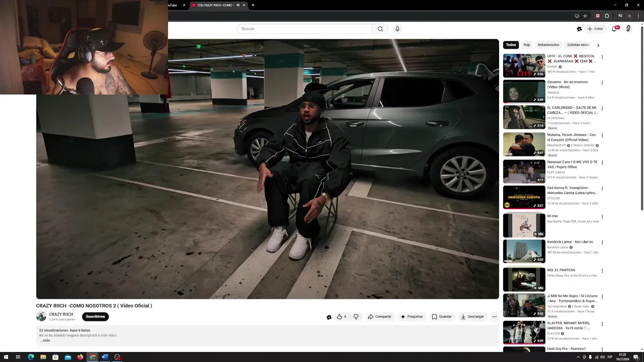The image size is (644, 362).
Task: Open options for EL CARLONXXO video
Action: [x=602, y=108]
